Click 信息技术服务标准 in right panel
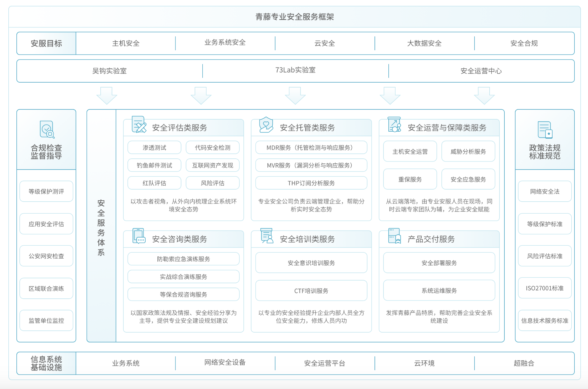The height and width of the screenshot is (389, 588). click(x=545, y=321)
